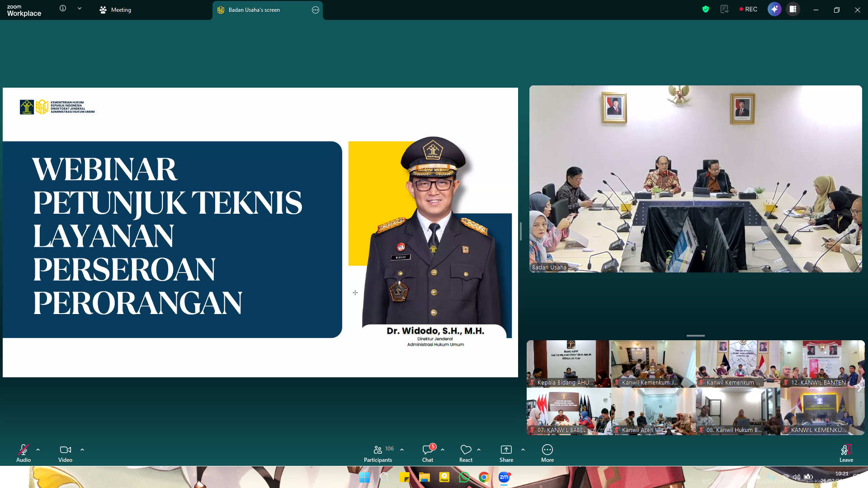Switch to the Meeting tab
Image resolution: width=868 pixels, height=488 pixels.
116,10
